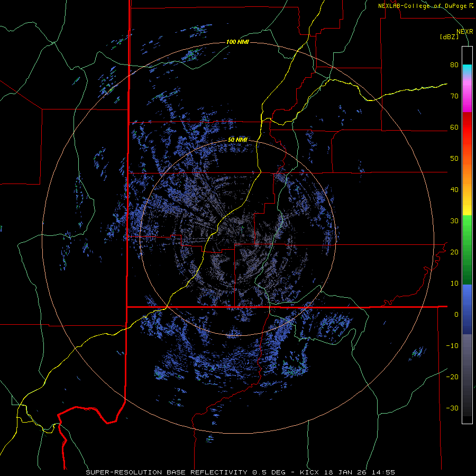The height and width of the screenshot is (476, 476).
Task: Click the red segment of the color bar
Action: click(x=467, y=127)
